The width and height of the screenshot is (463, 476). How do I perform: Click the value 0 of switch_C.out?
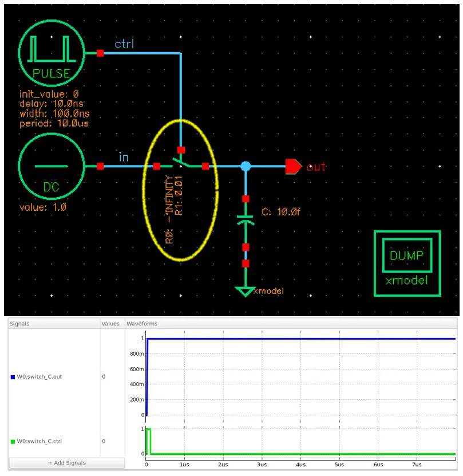(x=104, y=376)
